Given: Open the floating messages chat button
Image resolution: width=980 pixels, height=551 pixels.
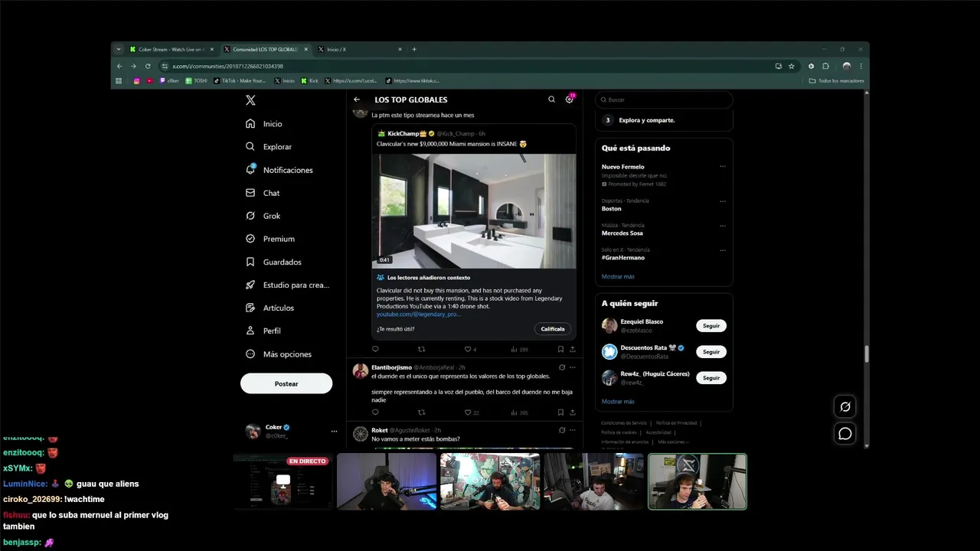Looking at the screenshot, I should point(845,434).
